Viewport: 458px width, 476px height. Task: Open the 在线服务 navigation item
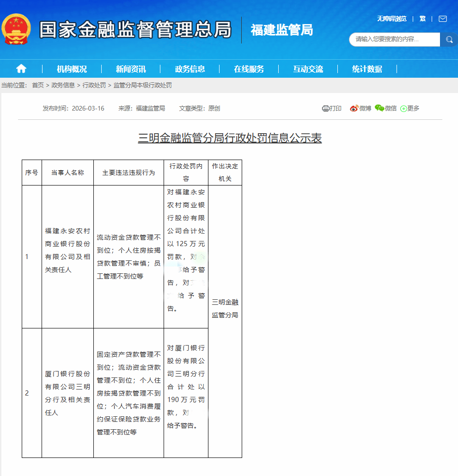click(x=249, y=69)
